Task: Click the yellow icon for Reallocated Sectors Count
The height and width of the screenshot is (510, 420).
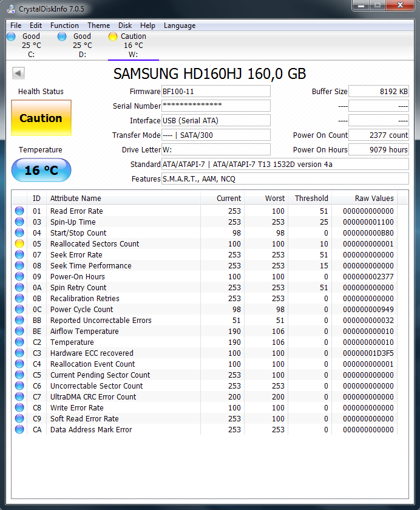Action: pyautogui.click(x=19, y=243)
